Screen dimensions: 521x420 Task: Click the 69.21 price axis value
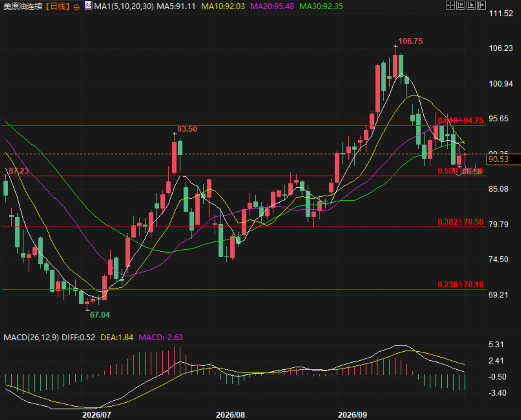499,295
